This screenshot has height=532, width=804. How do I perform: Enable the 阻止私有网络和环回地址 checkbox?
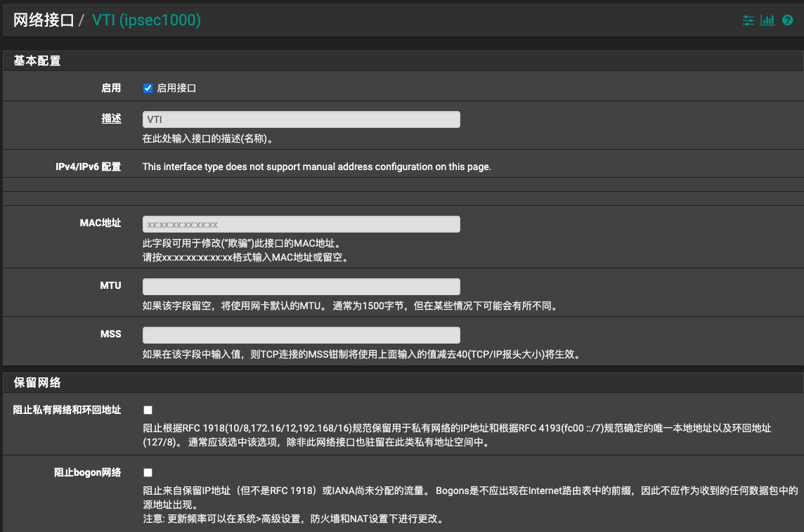(x=148, y=410)
